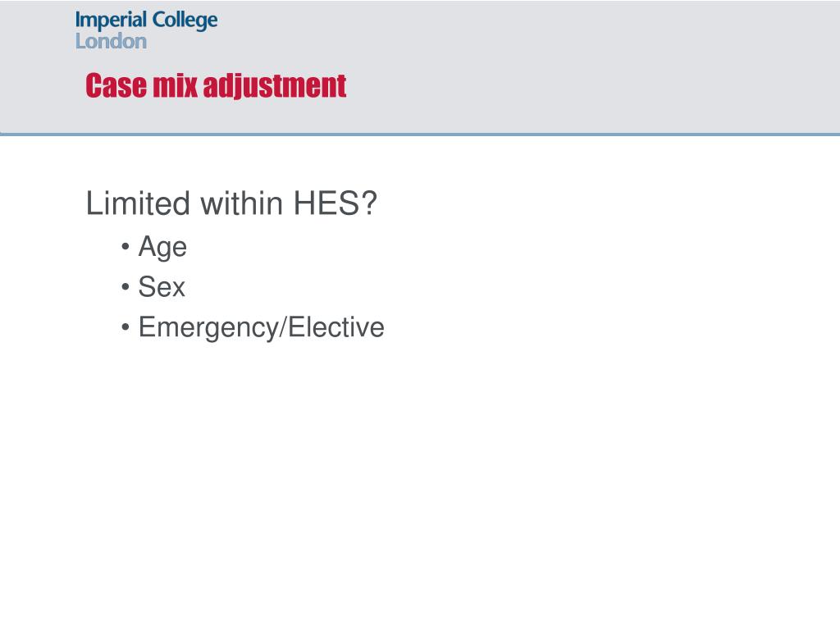
Task: Click the word Imperial in the logo
Action: click(111, 21)
